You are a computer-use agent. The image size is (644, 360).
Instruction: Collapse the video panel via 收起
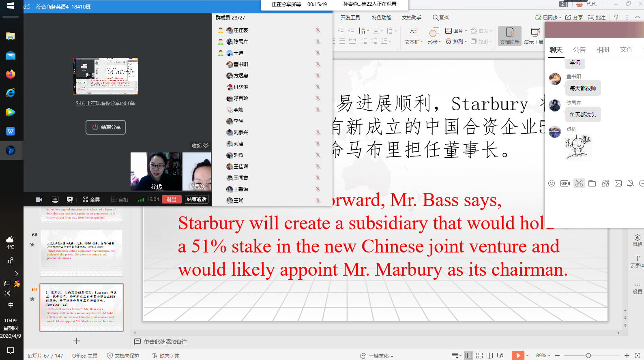(200, 146)
